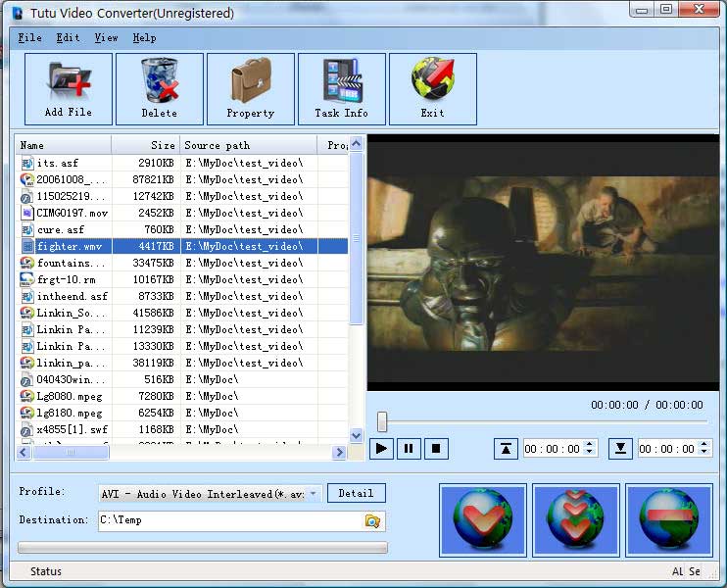Click the Add File toolbar icon
This screenshot has height=588, width=727.
[69, 88]
